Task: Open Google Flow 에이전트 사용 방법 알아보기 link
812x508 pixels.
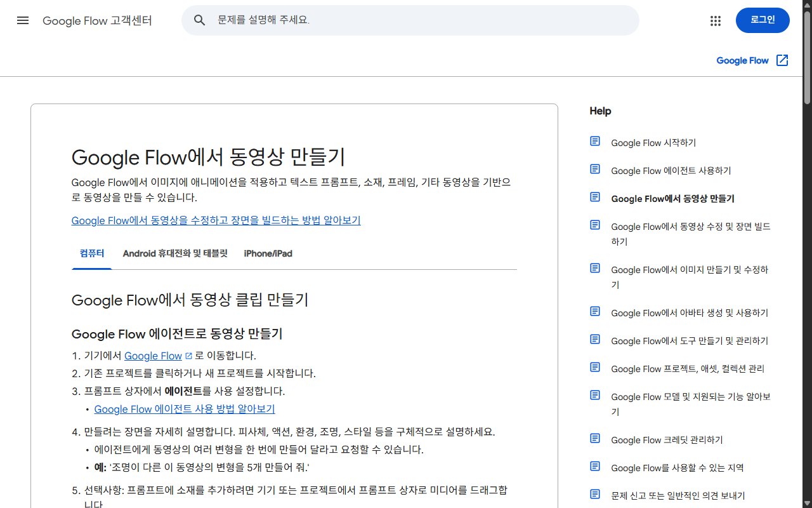Action: coord(185,409)
